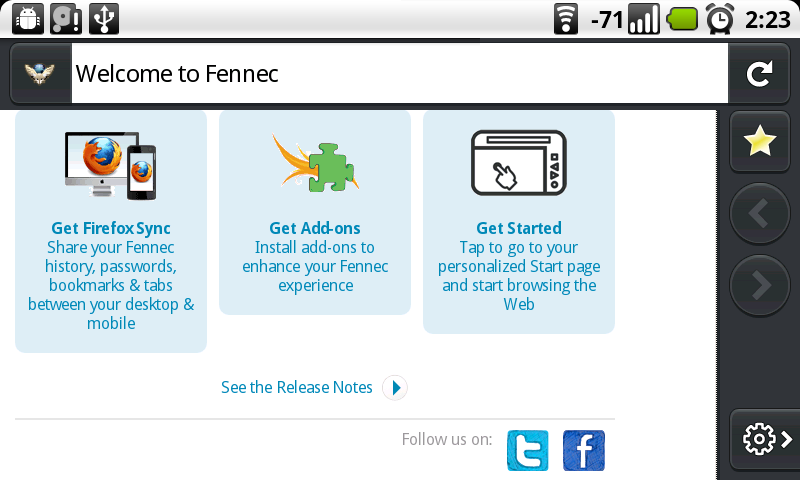Click the Firefox desktop and mobile image
Screen dimensions: 800x480
[x=111, y=165]
